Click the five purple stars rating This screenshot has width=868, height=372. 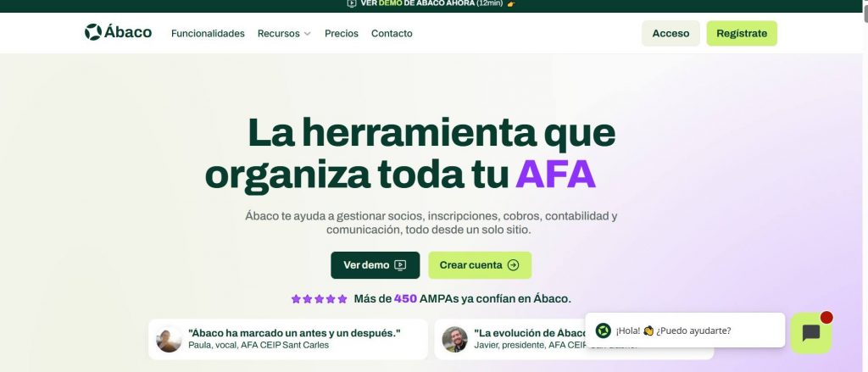click(x=319, y=299)
